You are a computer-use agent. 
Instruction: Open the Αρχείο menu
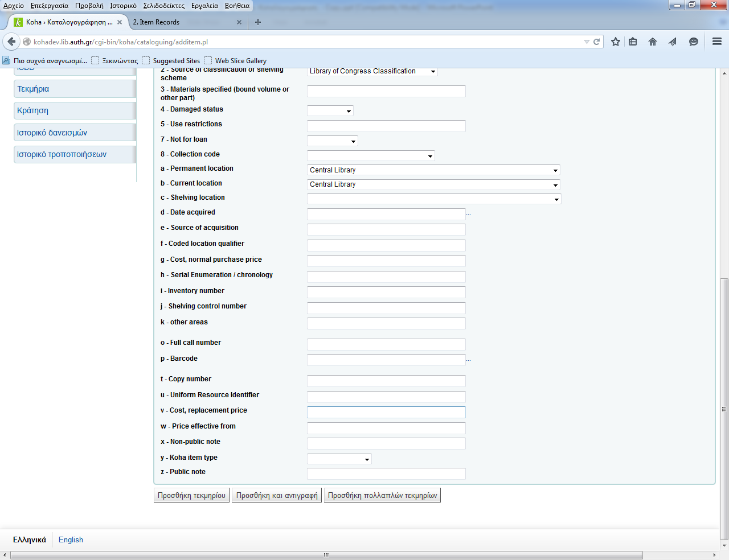[x=14, y=6]
